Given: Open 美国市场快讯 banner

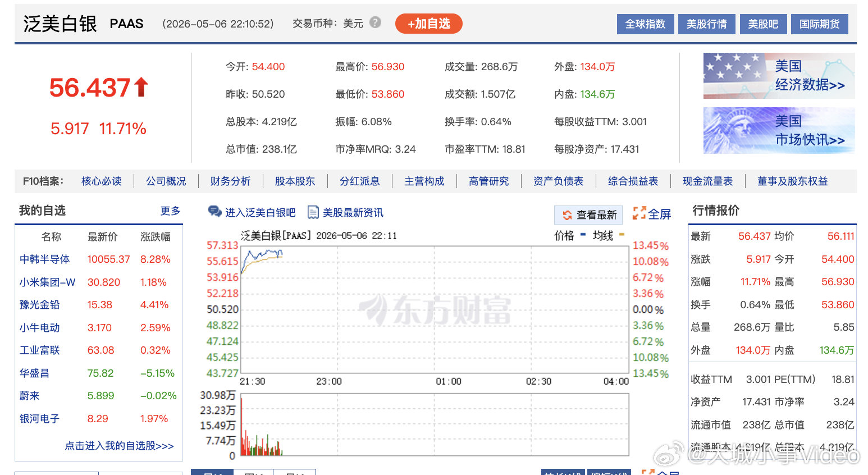Looking at the screenshot, I should point(779,130).
